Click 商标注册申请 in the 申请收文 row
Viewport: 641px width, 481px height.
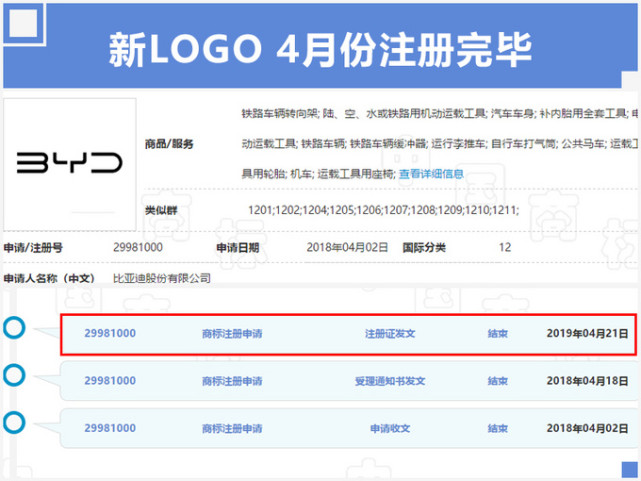pos(232,429)
